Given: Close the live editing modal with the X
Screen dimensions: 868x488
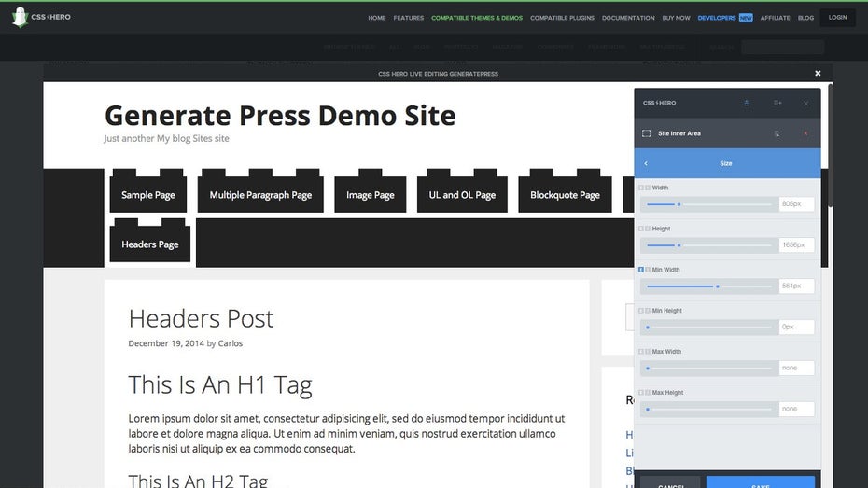Looking at the screenshot, I should (x=818, y=73).
